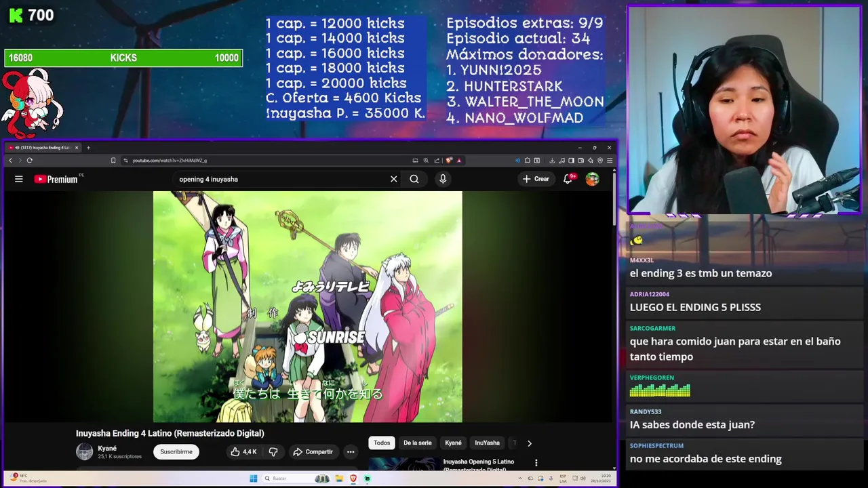Like the video with thumbs up 4,4 K
This screenshot has height=488, width=868.
coord(243,452)
